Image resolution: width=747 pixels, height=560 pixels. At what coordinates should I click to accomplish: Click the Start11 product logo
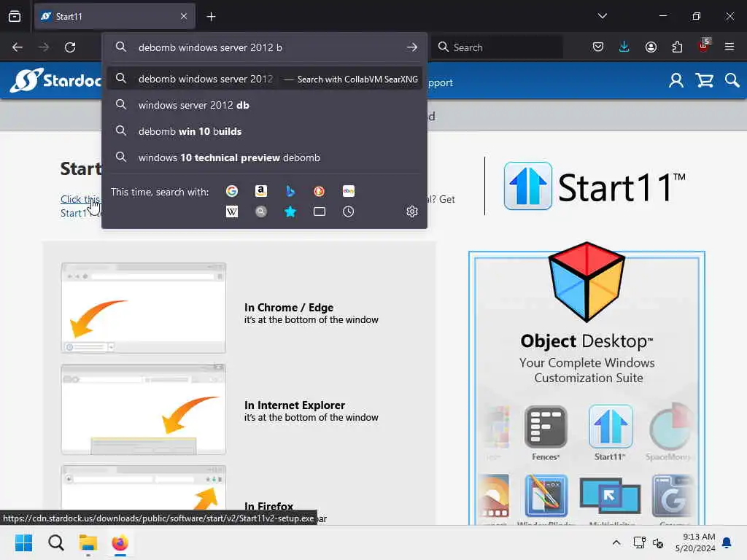click(595, 186)
